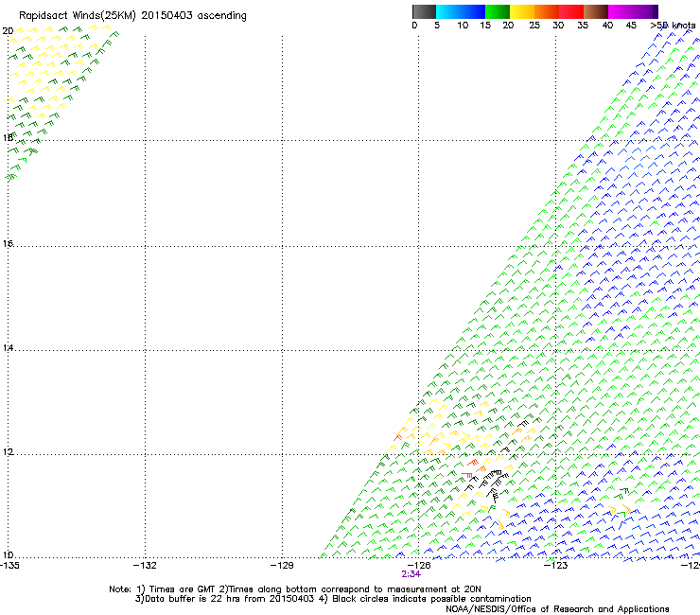Click the '>50 knots' legend label
The height and width of the screenshot is (615, 700).
[673, 26]
